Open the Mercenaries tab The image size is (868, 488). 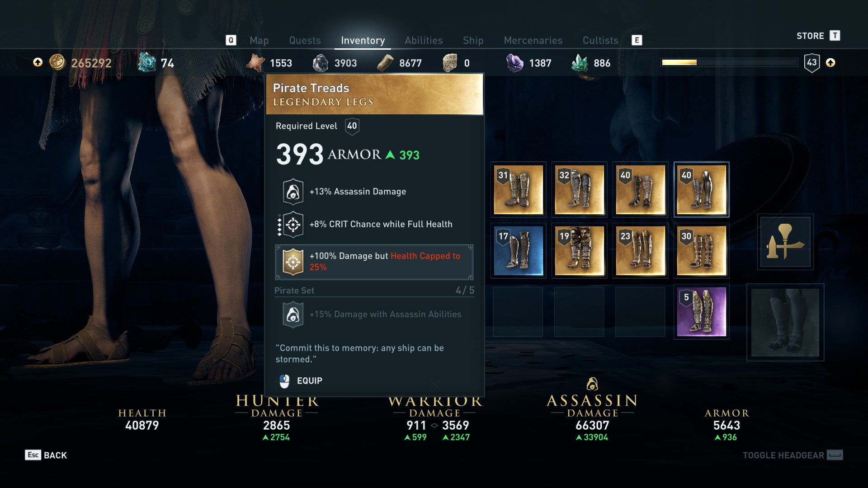coord(533,40)
